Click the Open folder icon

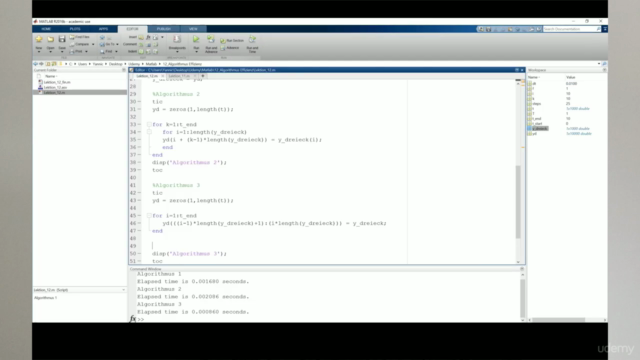click(x=50, y=39)
